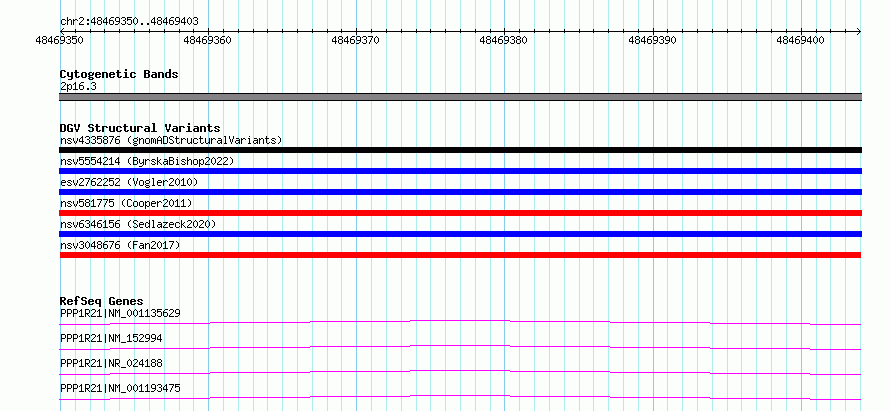Click the magenta NR_024188 transcript line

[x=460, y=372]
